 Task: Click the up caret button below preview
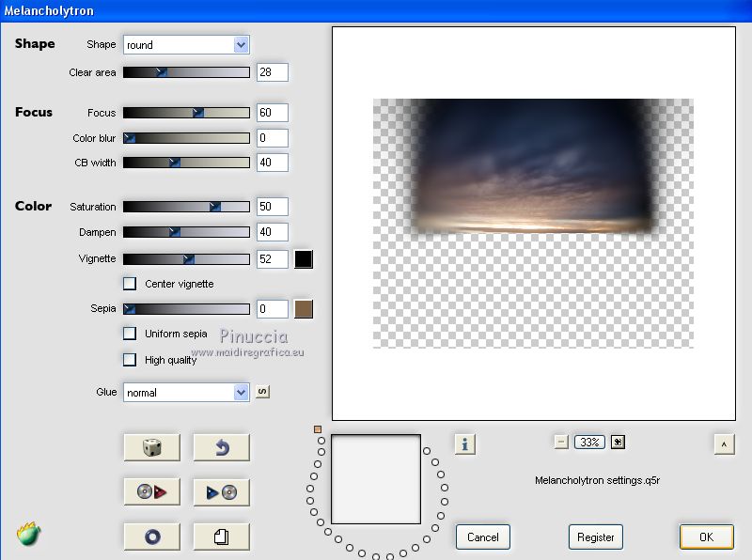point(724,444)
